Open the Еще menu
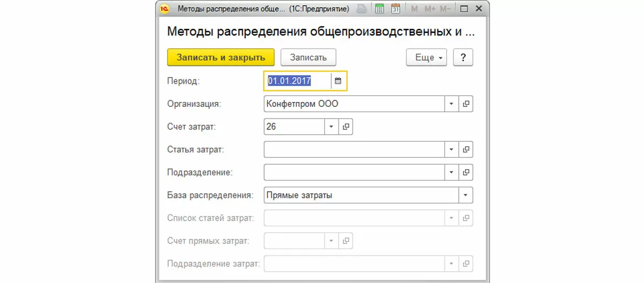Image resolution: width=644 pixels, height=283 pixels. tap(427, 57)
